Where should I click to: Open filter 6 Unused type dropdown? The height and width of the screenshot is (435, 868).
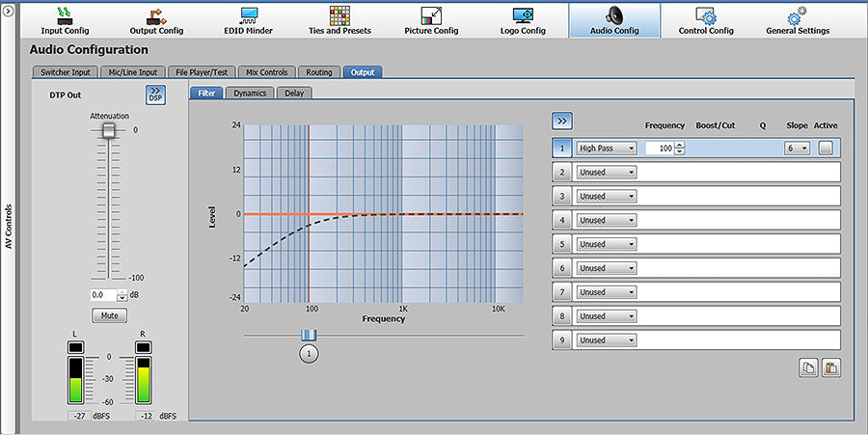(607, 268)
